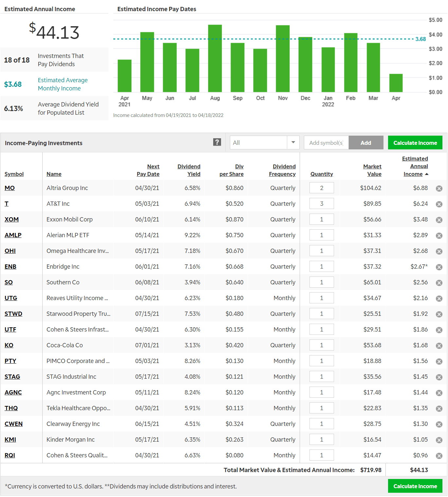Open the AGNC symbol link
The image size is (448, 497).
pyautogui.click(x=13, y=392)
